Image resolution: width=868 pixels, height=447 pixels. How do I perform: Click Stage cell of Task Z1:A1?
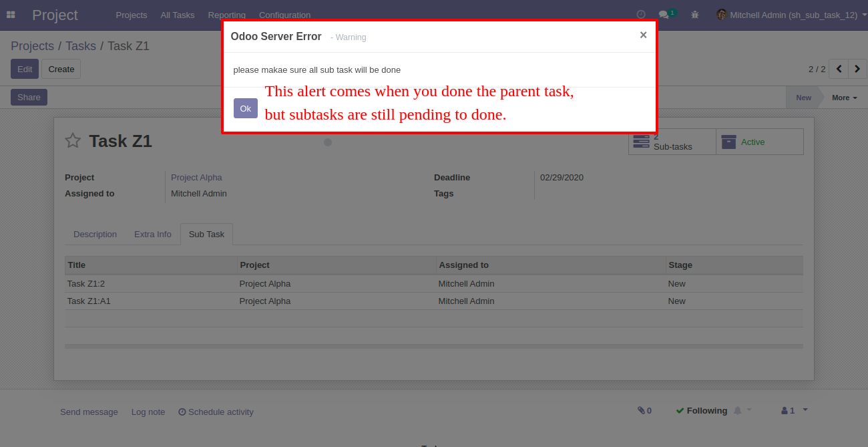[x=734, y=301]
